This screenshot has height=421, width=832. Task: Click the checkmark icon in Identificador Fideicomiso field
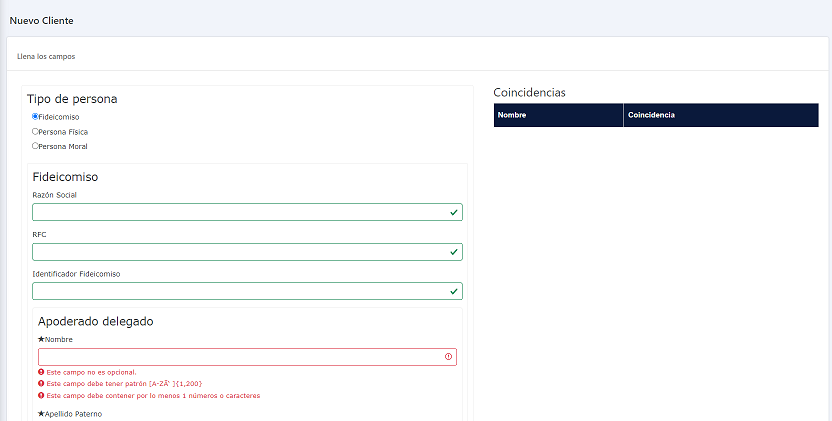pos(454,291)
